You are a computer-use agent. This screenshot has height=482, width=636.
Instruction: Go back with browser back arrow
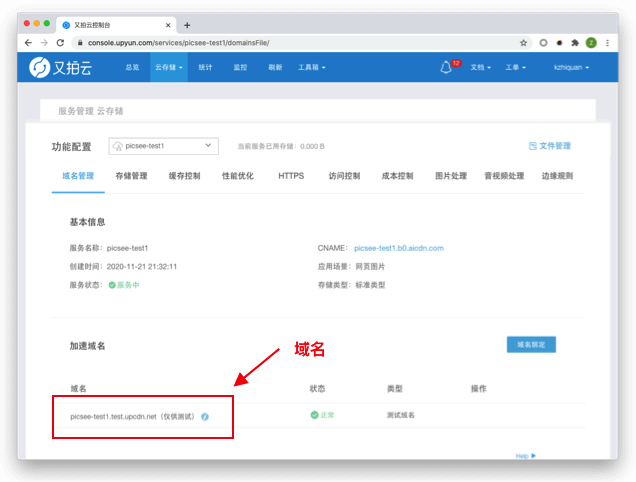(28, 43)
